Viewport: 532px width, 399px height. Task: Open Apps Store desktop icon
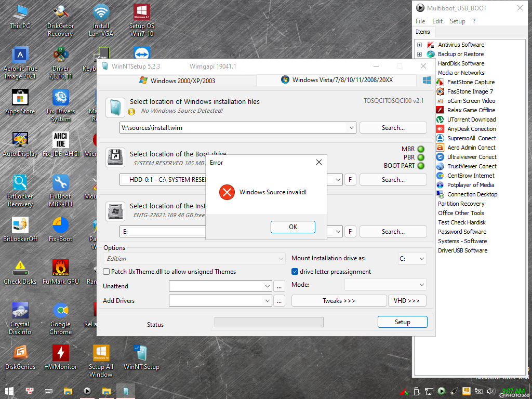pos(20,102)
